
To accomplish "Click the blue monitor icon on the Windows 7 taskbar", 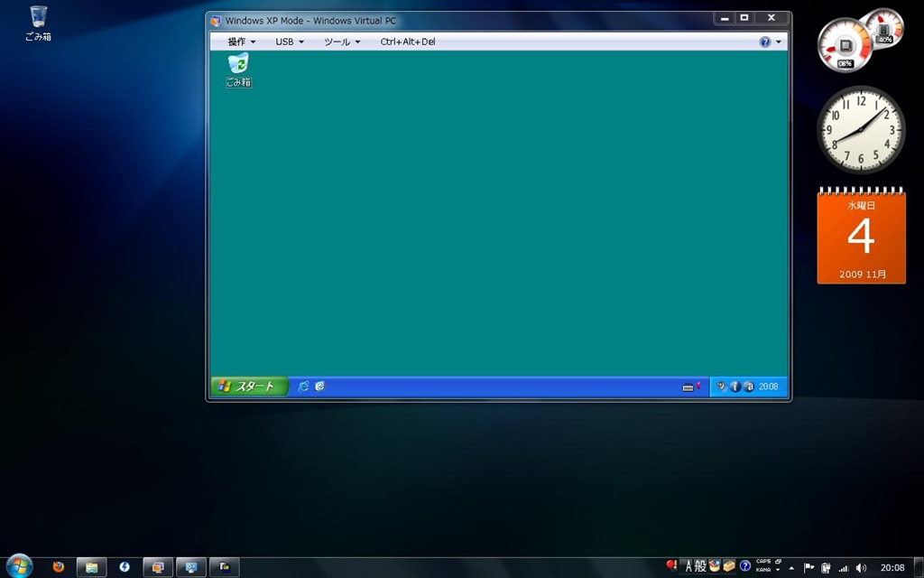I will [x=191, y=567].
